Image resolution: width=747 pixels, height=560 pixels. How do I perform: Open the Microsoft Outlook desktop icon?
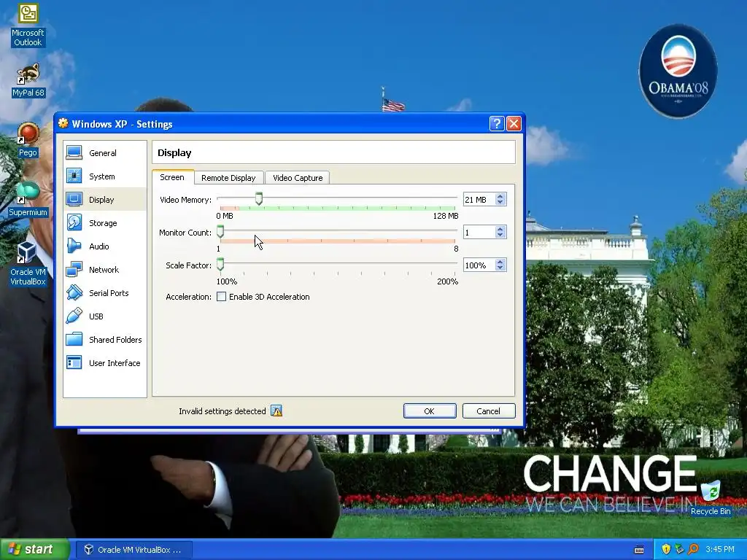[28, 15]
